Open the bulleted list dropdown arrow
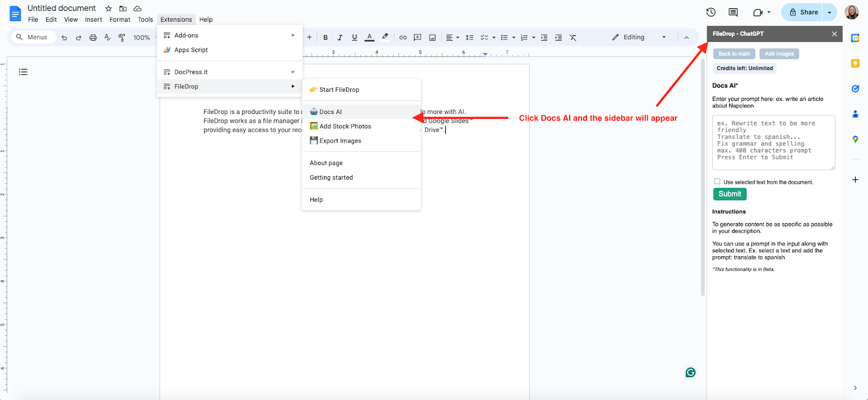The width and height of the screenshot is (868, 400). [514, 37]
